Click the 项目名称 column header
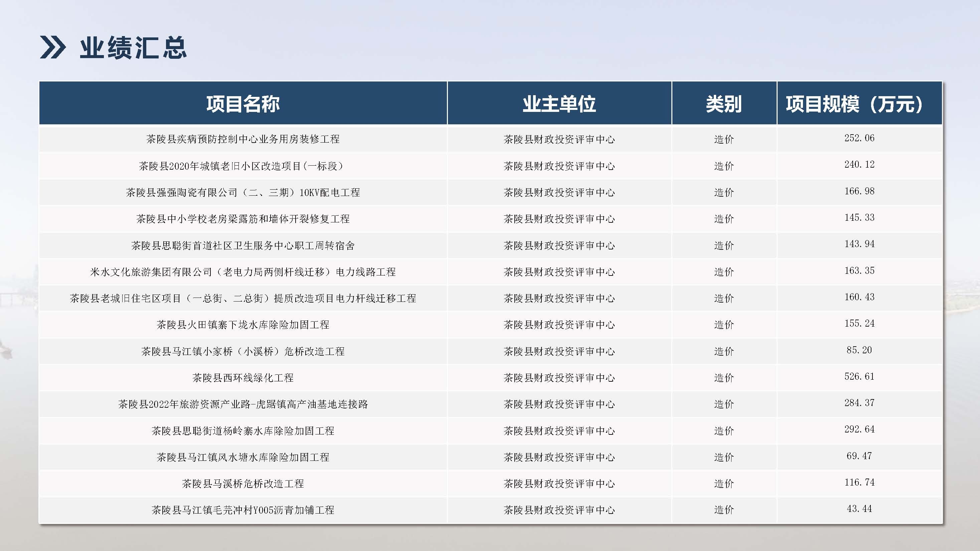This screenshot has height=551, width=980. point(243,104)
